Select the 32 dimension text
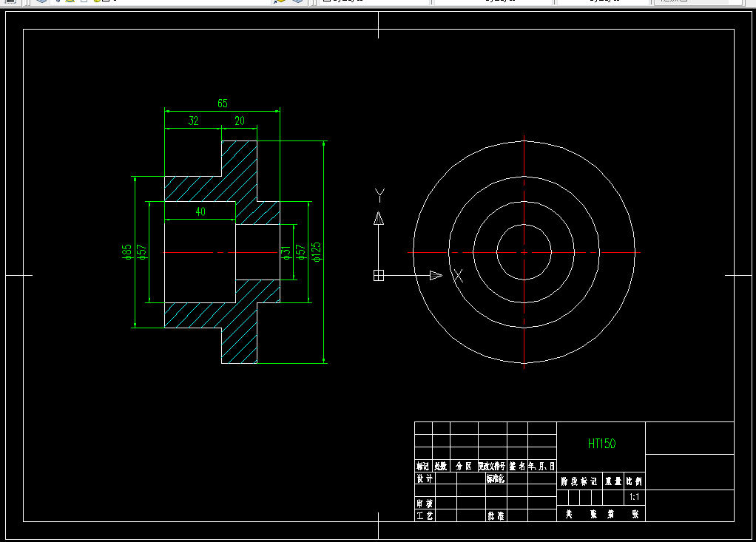The height and width of the screenshot is (542, 756). pyautogui.click(x=193, y=121)
